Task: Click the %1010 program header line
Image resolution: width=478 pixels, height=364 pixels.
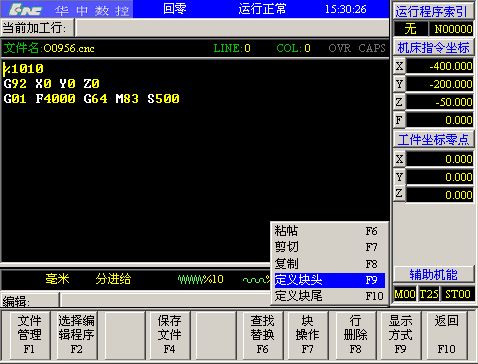Action: (x=23, y=69)
